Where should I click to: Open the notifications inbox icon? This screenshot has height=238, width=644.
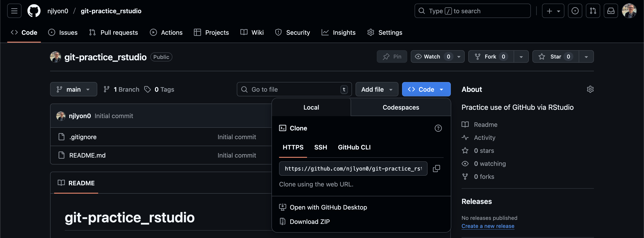point(611,11)
